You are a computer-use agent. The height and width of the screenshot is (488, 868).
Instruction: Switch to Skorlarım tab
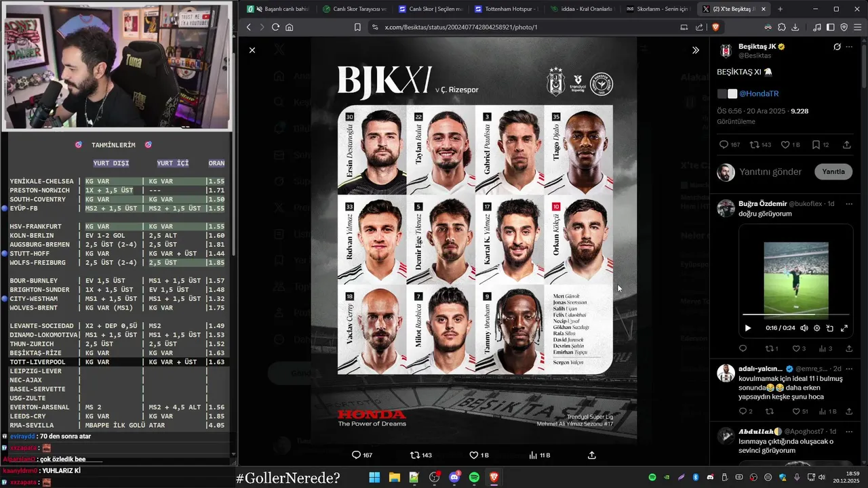[x=657, y=9]
